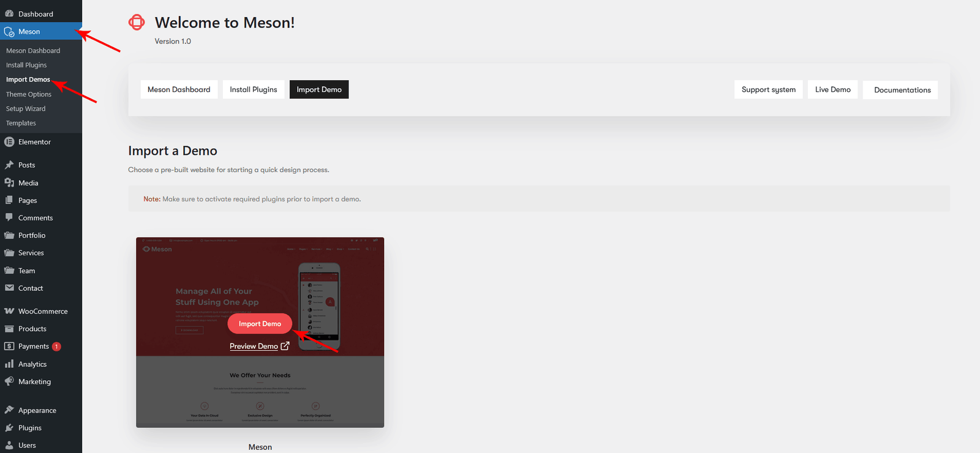Click the Preview Demo external link icon
This screenshot has width=980, height=453.
[x=285, y=346]
